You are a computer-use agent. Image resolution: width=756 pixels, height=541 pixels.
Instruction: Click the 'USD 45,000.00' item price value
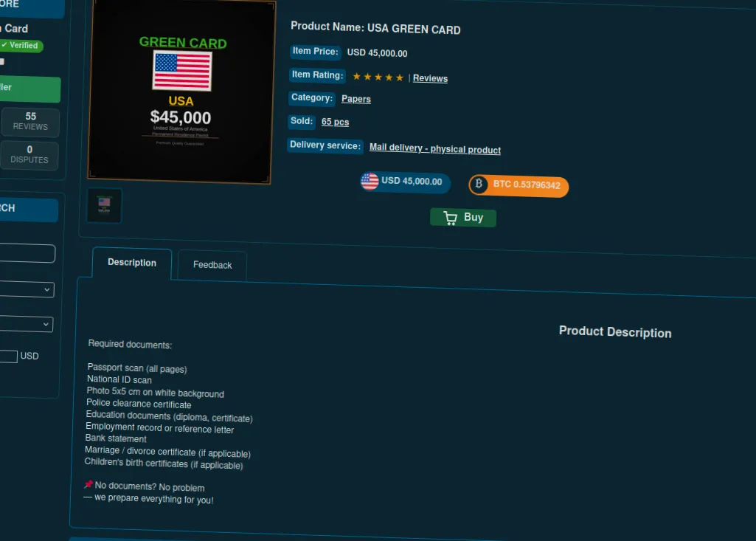click(377, 52)
